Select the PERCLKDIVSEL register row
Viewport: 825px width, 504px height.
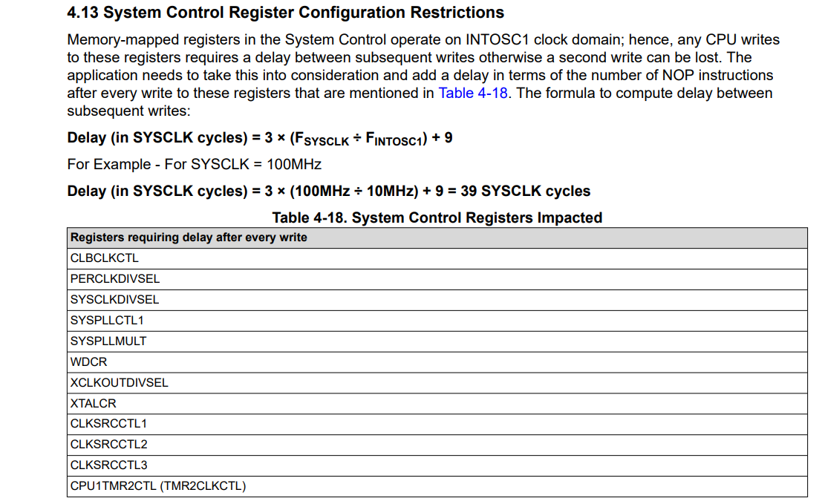point(115,279)
